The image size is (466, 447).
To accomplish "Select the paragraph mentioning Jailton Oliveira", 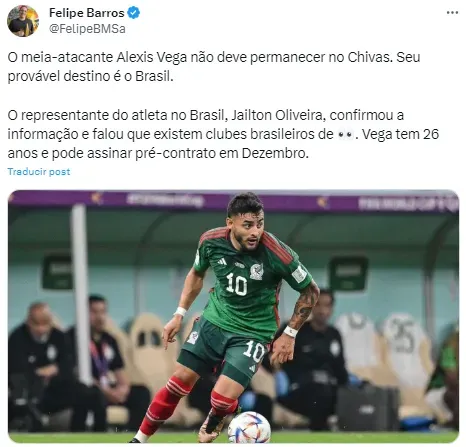I will click(x=223, y=134).
